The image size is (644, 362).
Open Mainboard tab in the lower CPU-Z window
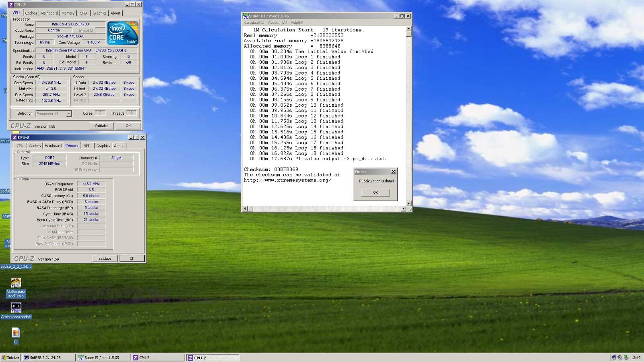(53, 146)
